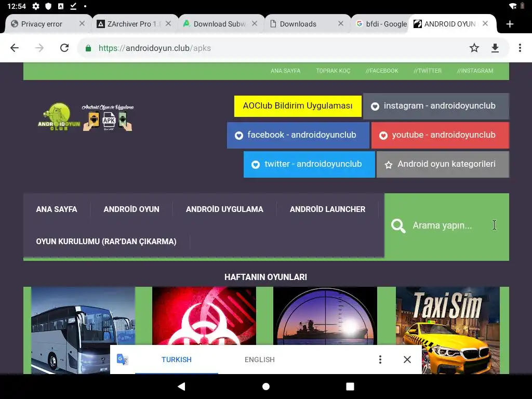The height and width of the screenshot is (399, 532).
Task: Close the Downloads tab
Action: pyautogui.click(x=341, y=24)
